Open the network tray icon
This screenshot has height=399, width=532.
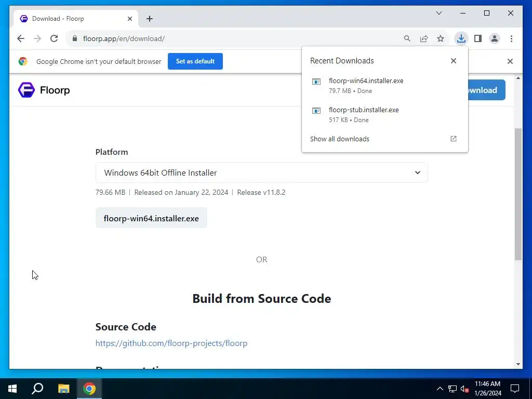pos(453,389)
